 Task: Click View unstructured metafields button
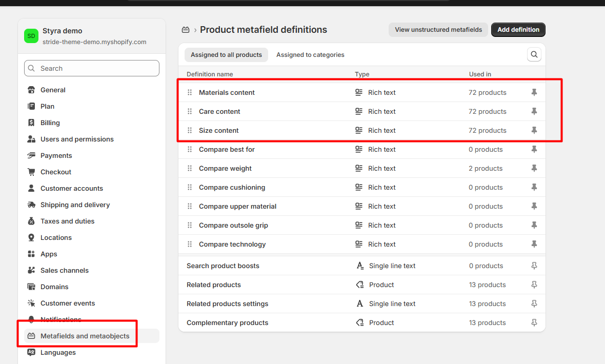pos(438,30)
